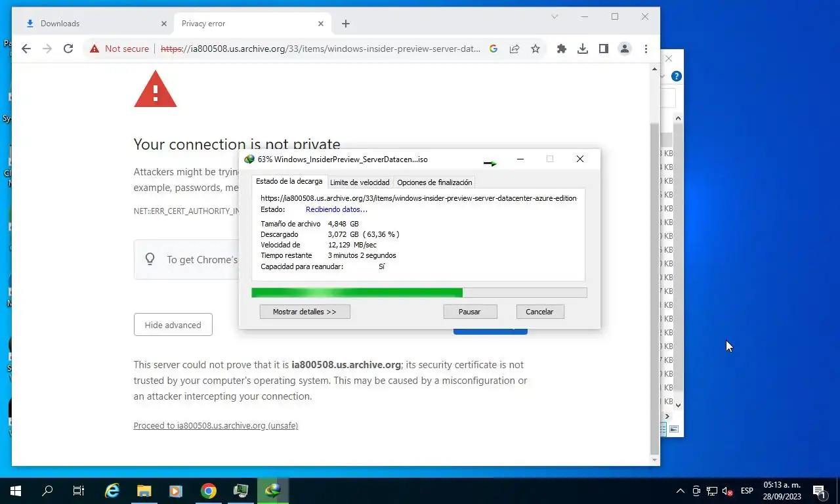This screenshot has width=840, height=504.
Task: Close the Privacy error tab
Action: (x=321, y=24)
